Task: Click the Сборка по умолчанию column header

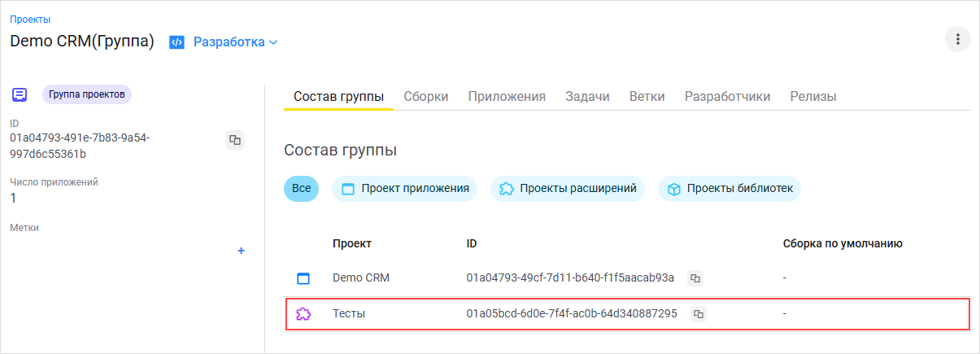Action: (843, 243)
